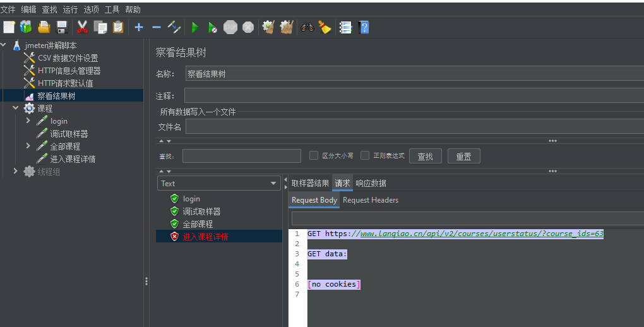Image resolution: width=644 pixels, height=327 pixels.
Task: Click the Clear results broom-gear icon
Action: [x=268, y=27]
